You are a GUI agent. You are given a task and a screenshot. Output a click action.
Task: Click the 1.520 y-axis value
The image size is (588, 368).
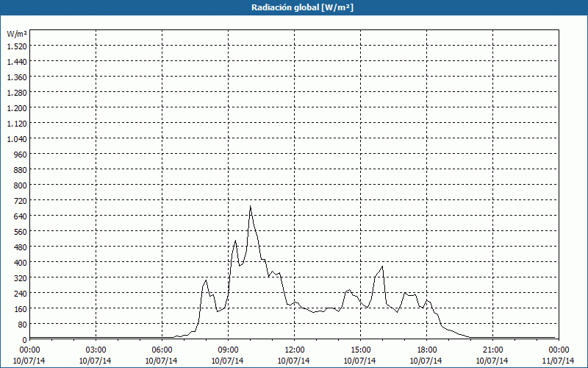click(17, 46)
